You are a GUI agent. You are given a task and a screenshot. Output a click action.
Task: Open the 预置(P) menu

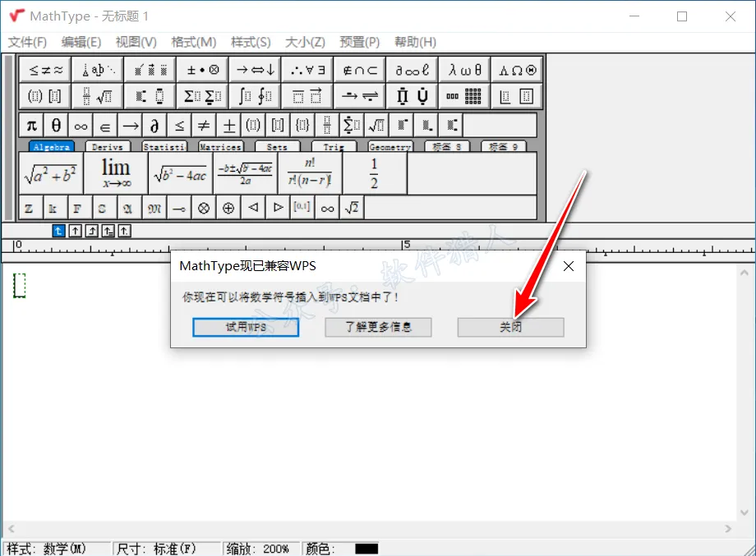pyautogui.click(x=360, y=43)
